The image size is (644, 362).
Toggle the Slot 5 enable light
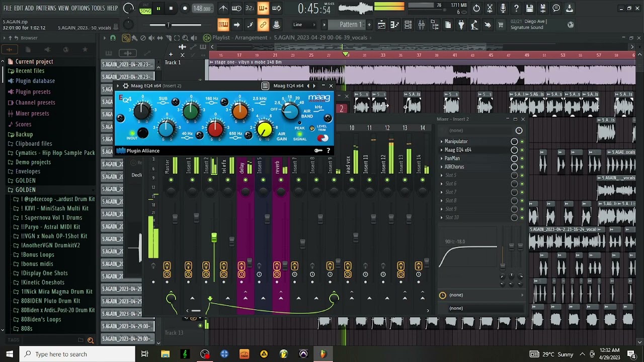tap(522, 175)
